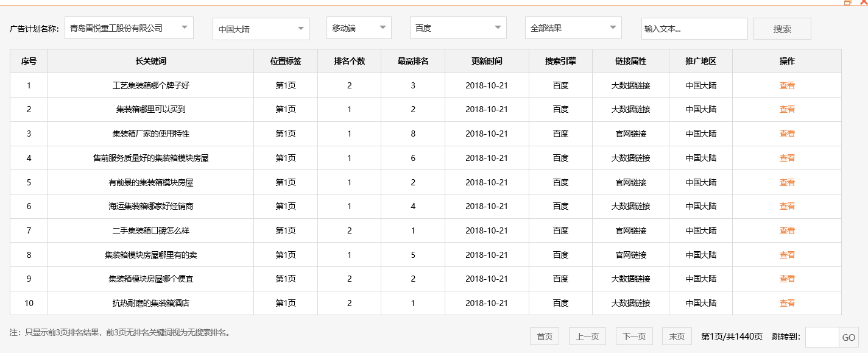Image resolution: width=868 pixels, height=353 pixels.
Task: Open 查看 details for 二手集装箱口碑怎么样
Action: click(786, 230)
